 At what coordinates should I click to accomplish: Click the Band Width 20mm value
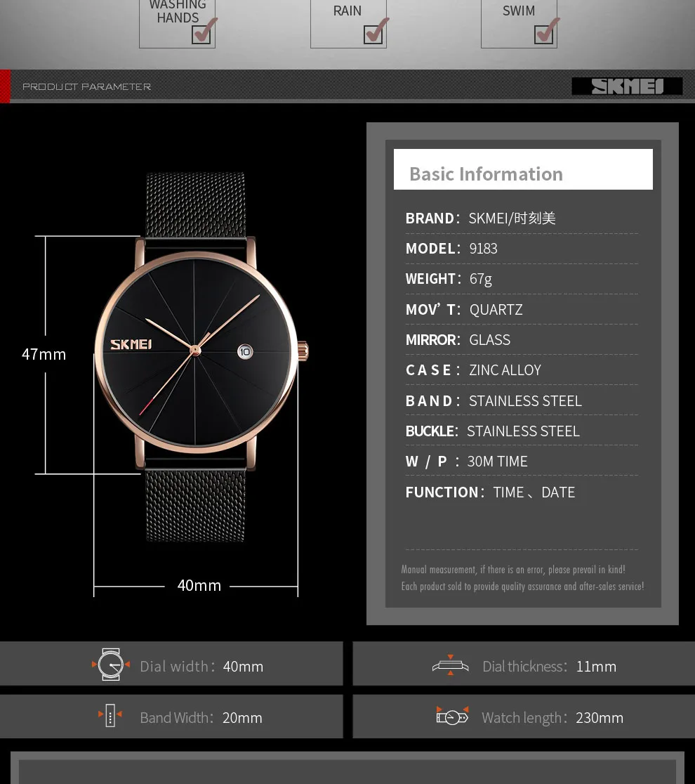point(242,718)
